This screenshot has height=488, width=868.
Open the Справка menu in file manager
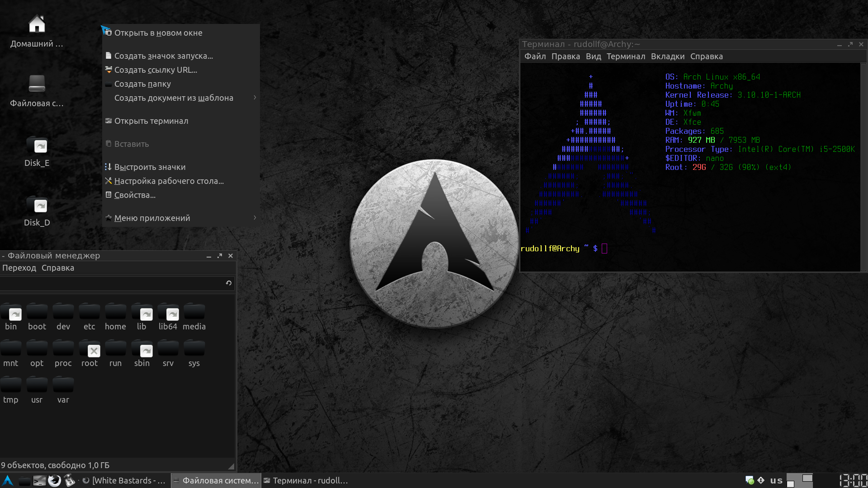58,268
